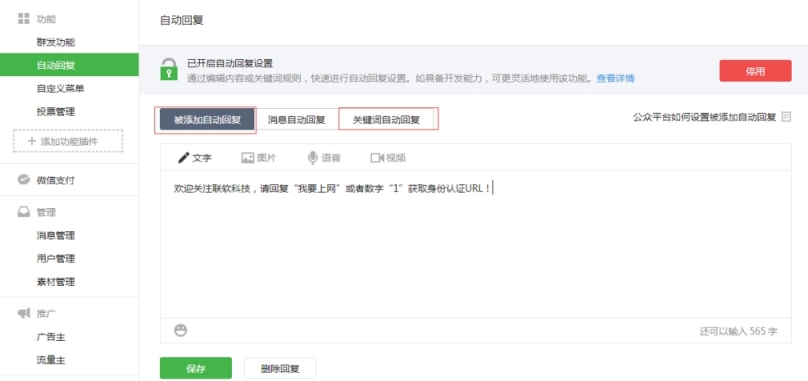The width and height of the screenshot is (808, 381).
Task: Click the green 保存 button
Action: coord(196,368)
